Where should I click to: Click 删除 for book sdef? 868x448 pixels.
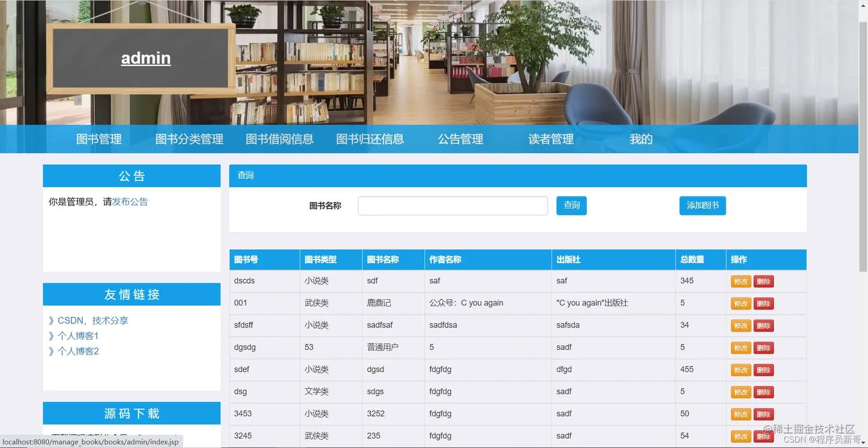pos(764,370)
